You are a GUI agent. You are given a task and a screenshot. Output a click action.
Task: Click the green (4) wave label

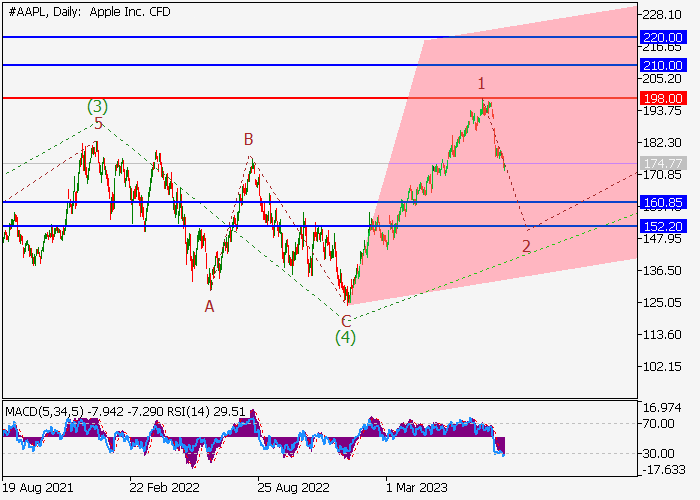tap(346, 337)
